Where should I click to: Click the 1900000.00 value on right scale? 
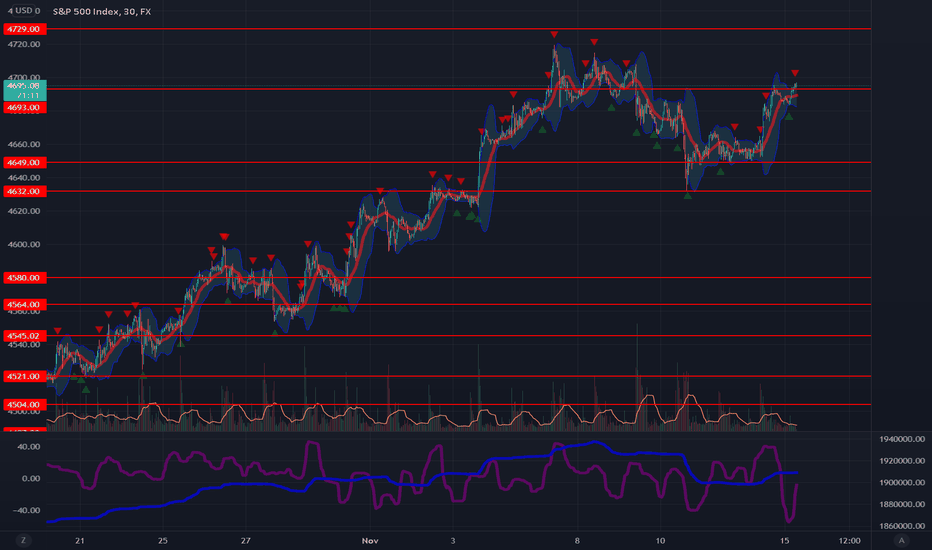point(902,483)
